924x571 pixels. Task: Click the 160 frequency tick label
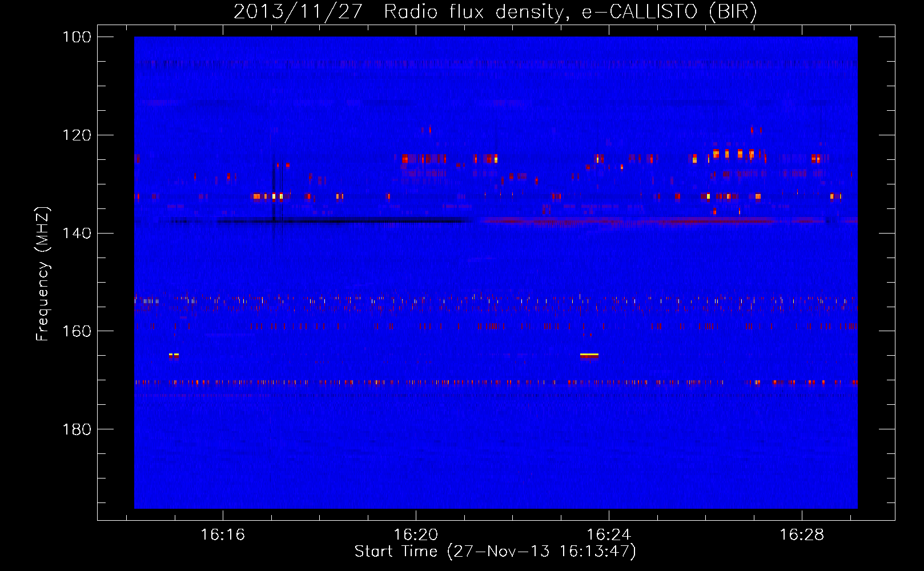[77, 331]
